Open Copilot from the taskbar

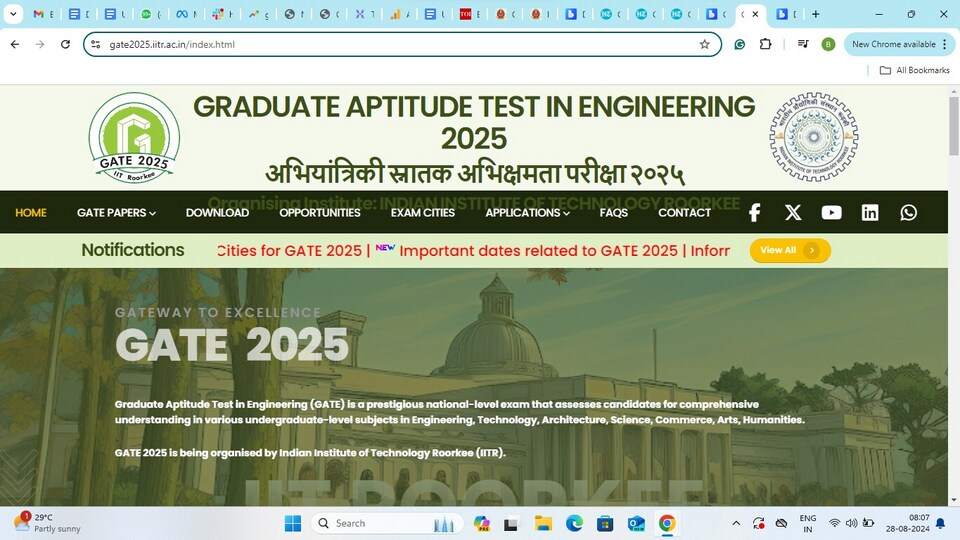(x=481, y=523)
